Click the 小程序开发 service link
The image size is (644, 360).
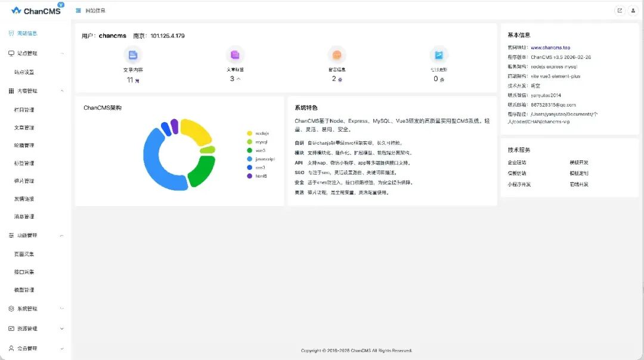point(519,184)
